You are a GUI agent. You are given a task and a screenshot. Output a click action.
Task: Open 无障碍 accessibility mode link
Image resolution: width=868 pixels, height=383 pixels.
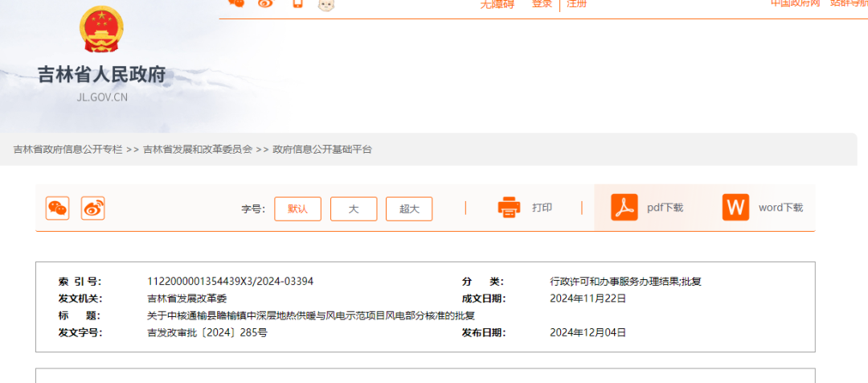[497, 4]
